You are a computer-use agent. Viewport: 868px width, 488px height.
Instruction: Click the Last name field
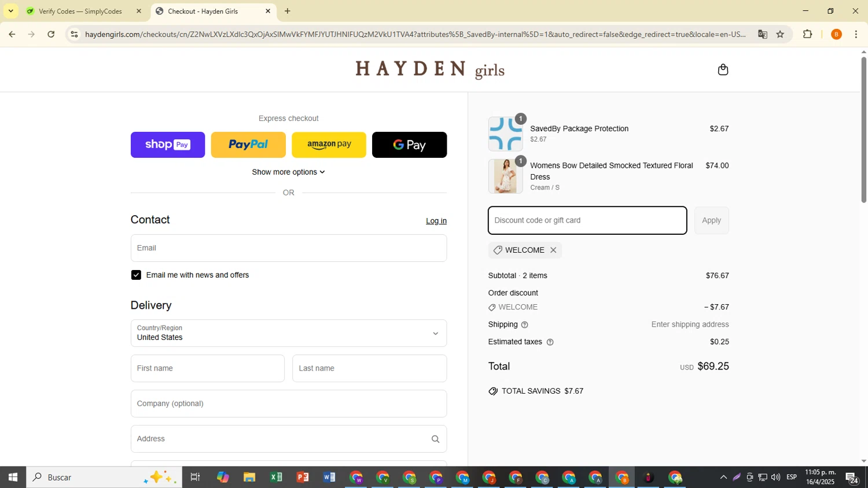pyautogui.click(x=369, y=369)
